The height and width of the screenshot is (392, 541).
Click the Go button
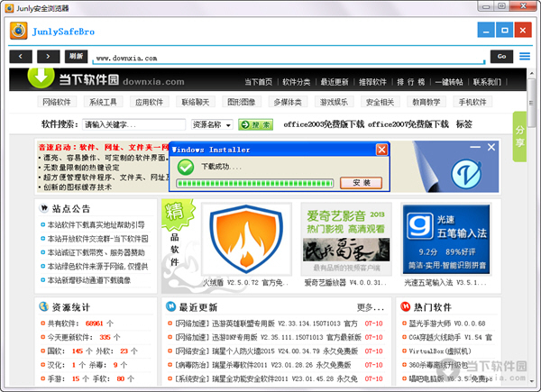[501, 57]
